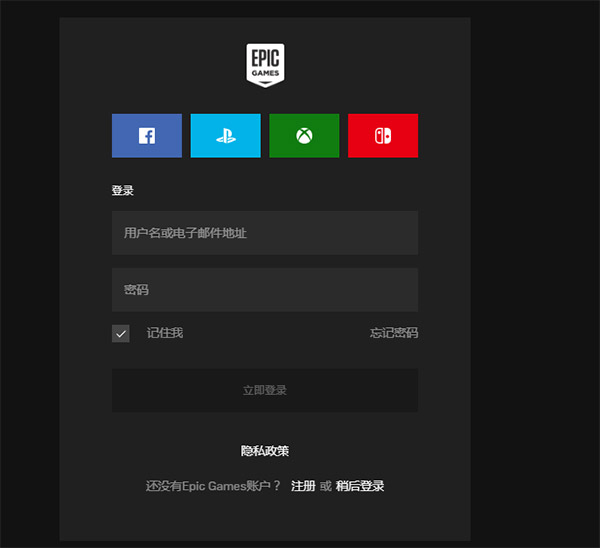Select the green Xbox login icon

click(304, 136)
